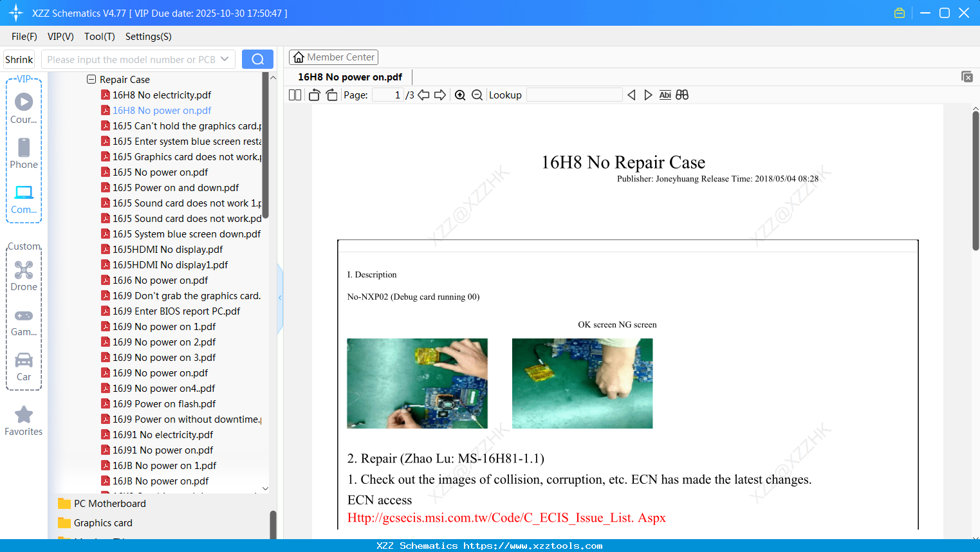This screenshot has width=980, height=552.
Task: Click the XZZ Schematics app logo
Action: coord(15,13)
